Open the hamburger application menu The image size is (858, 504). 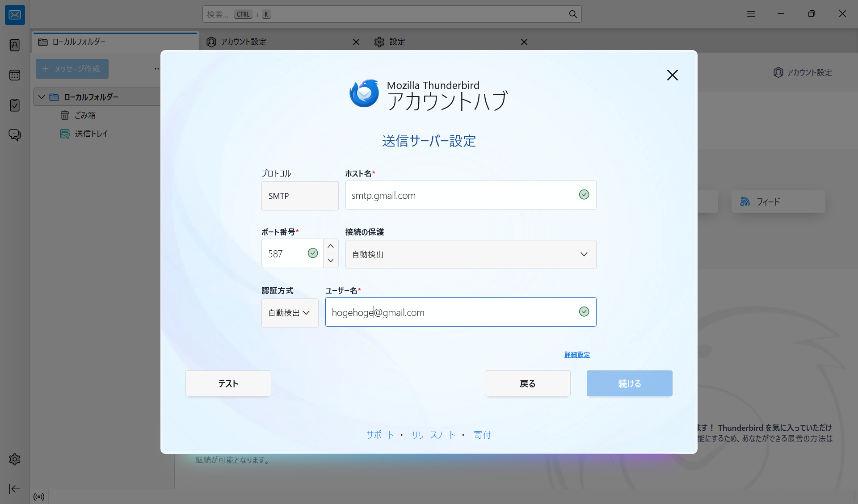[751, 14]
